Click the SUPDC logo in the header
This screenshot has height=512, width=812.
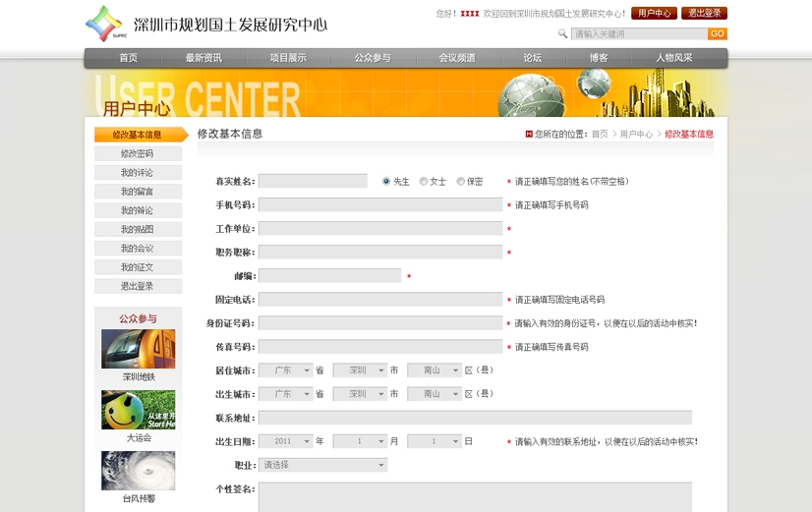pyautogui.click(x=103, y=23)
